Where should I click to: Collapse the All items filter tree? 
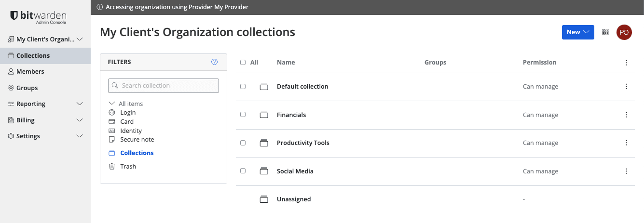(112, 104)
